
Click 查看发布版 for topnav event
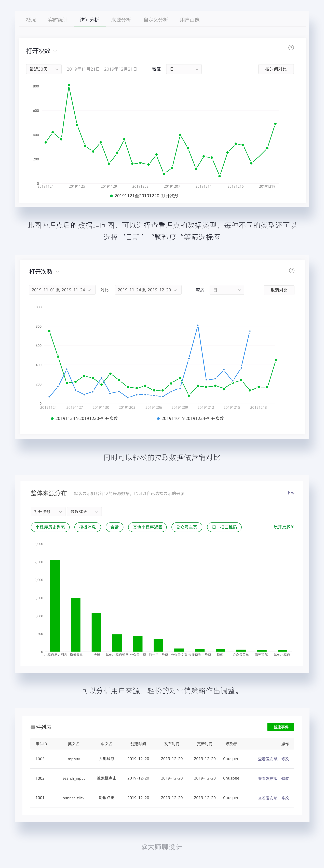click(267, 759)
